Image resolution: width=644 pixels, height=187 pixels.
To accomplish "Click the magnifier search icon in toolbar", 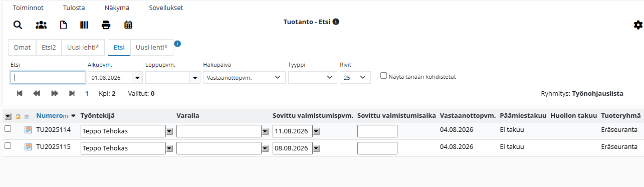I will click(x=18, y=25).
